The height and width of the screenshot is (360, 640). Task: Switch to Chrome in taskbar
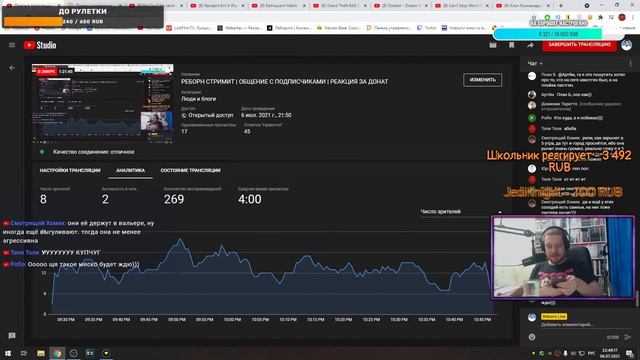57,353
